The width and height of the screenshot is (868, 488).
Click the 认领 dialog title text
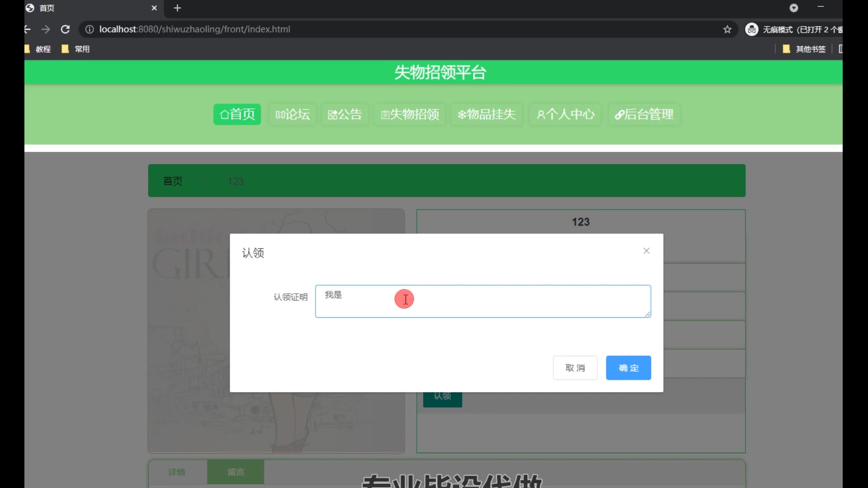[x=253, y=253]
